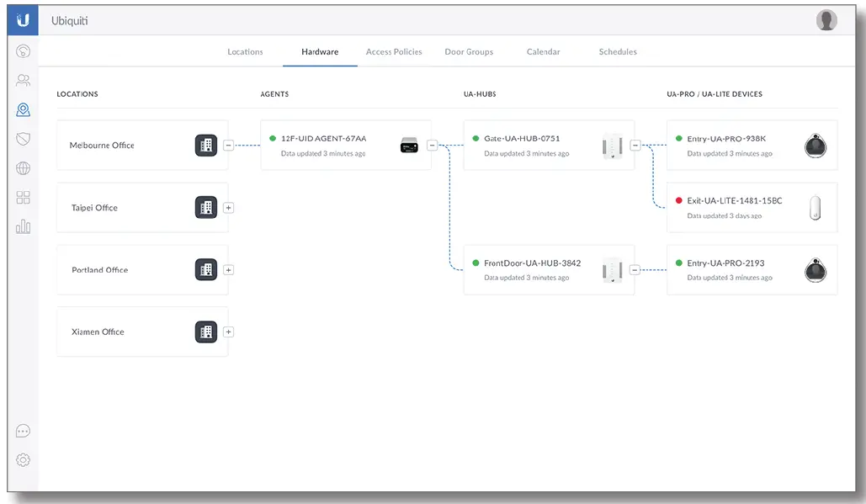Click 'Data updated 3 days ago' text

coord(724,216)
